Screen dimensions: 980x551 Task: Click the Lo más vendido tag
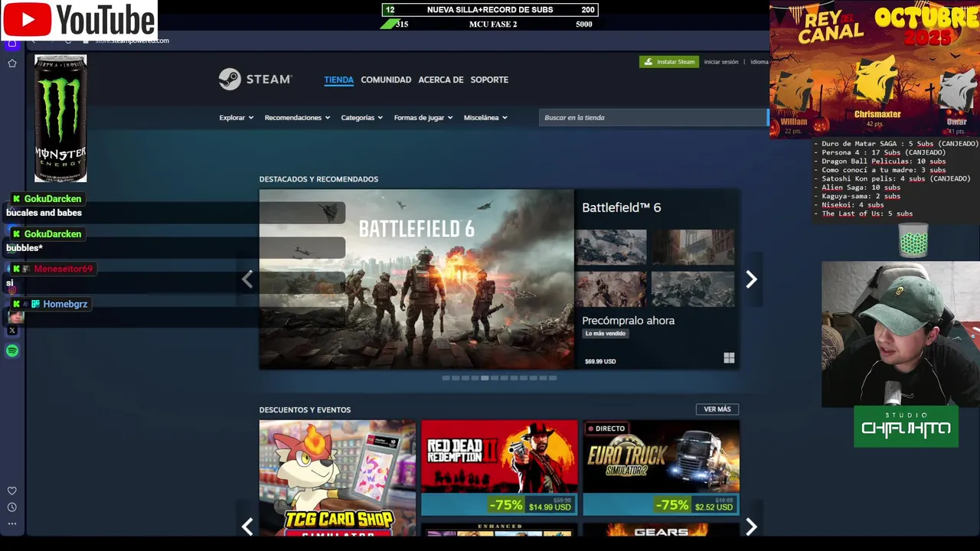[606, 334]
